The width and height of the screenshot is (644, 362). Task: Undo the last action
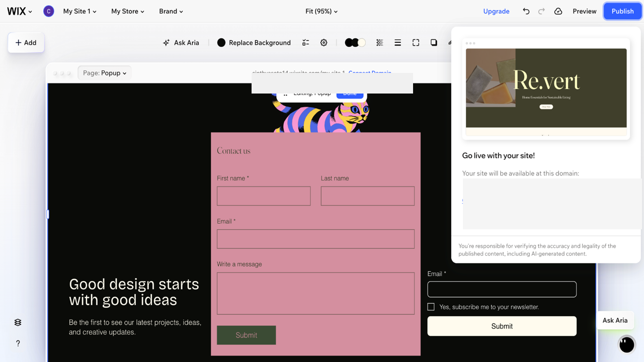tap(526, 11)
